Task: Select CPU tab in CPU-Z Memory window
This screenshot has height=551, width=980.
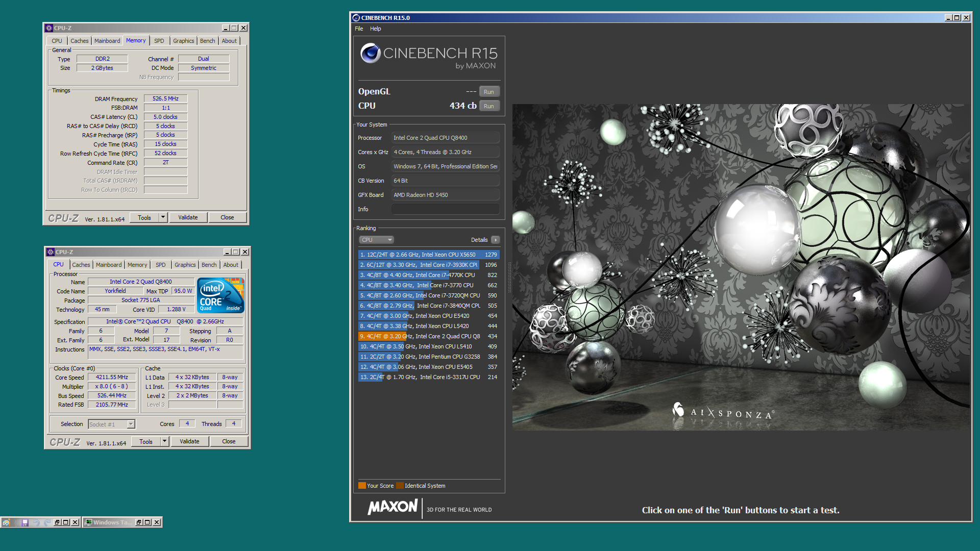Action: (x=57, y=41)
